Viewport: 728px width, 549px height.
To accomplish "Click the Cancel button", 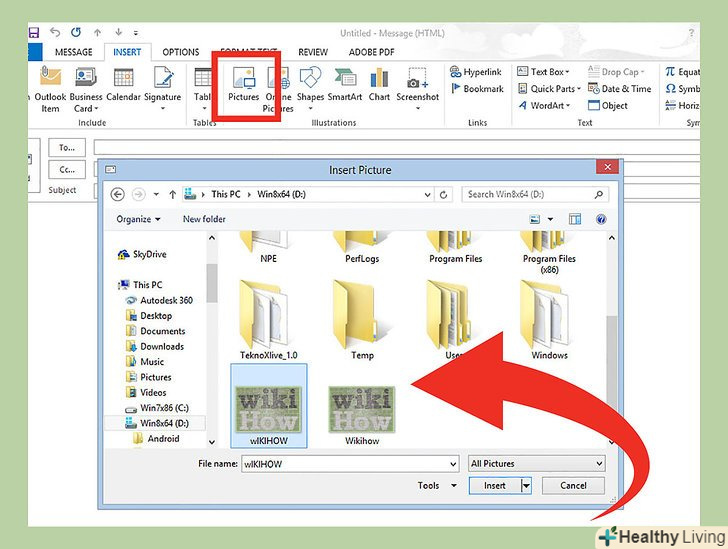I will 573,486.
